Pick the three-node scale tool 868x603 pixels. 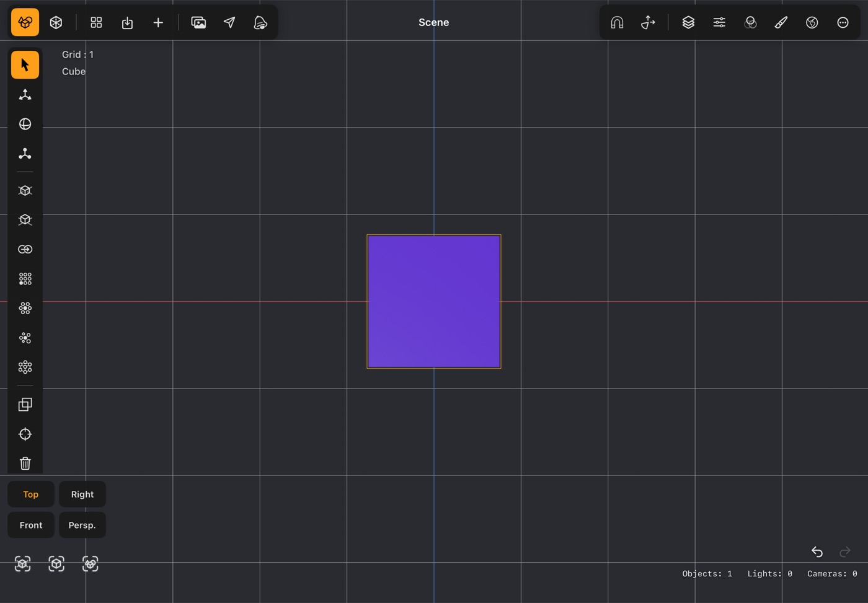[x=25, y=154]
